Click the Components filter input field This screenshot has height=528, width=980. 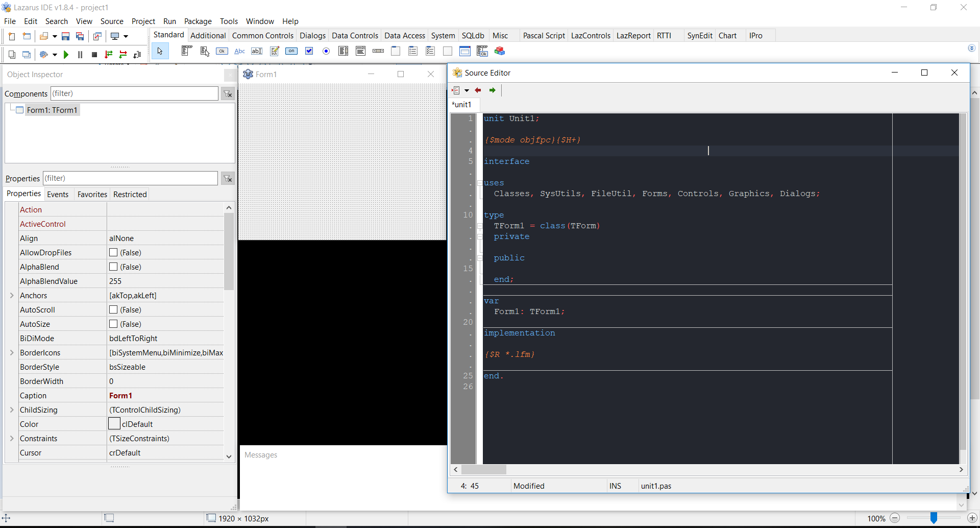coord(134,93)
